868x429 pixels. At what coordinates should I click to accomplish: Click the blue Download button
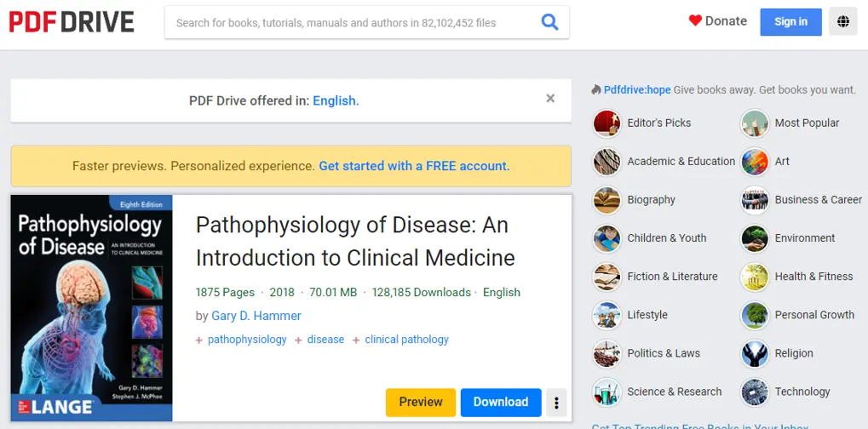click(500, 403)
